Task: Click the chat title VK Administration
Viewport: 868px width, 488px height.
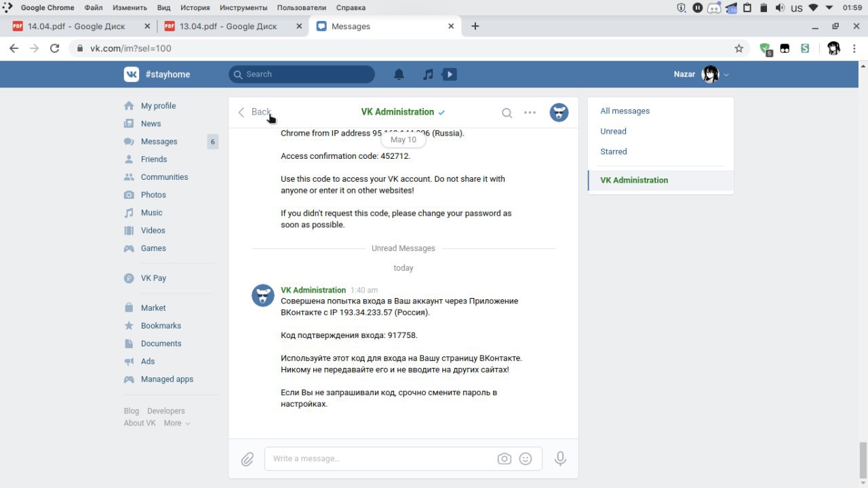Action: click(397, 112)
